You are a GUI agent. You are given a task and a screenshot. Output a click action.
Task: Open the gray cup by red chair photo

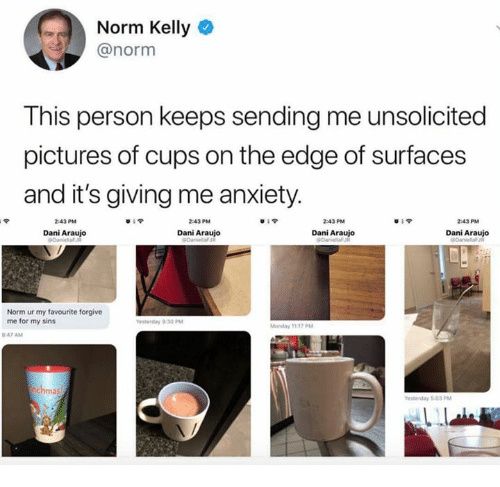pos(193,280)
